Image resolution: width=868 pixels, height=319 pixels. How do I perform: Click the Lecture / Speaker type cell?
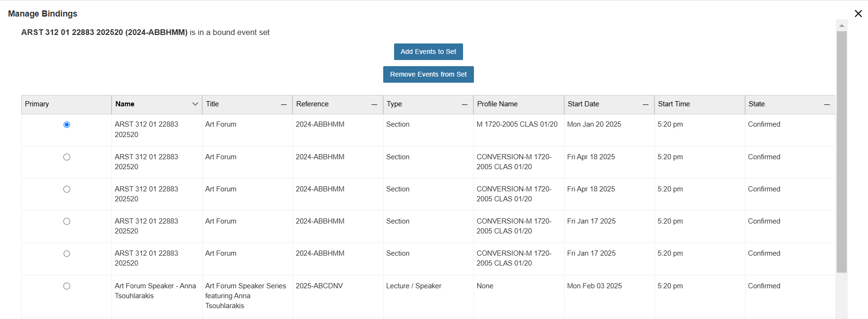413,286
